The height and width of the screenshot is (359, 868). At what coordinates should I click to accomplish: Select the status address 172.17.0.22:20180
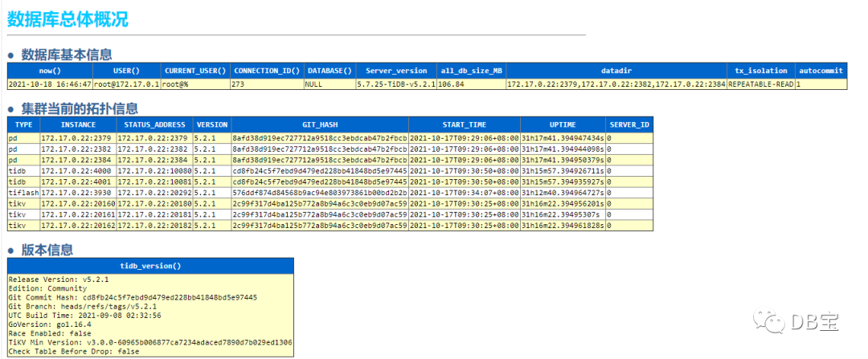(x=154, y=203)
